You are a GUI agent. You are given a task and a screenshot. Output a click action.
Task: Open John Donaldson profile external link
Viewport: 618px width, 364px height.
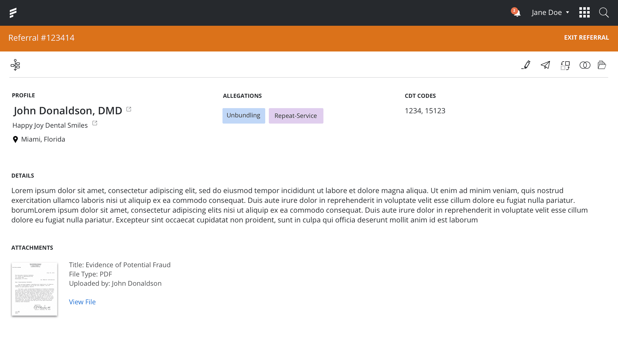click(x=129, y=109)
